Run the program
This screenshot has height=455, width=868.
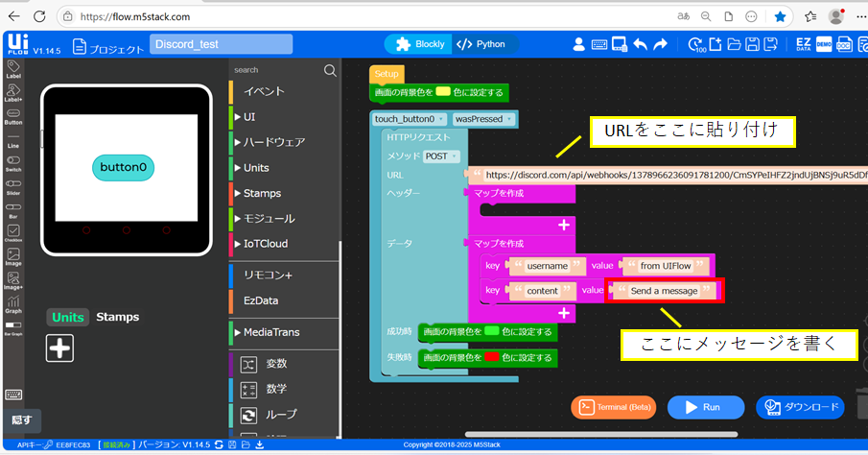[706, 407]
